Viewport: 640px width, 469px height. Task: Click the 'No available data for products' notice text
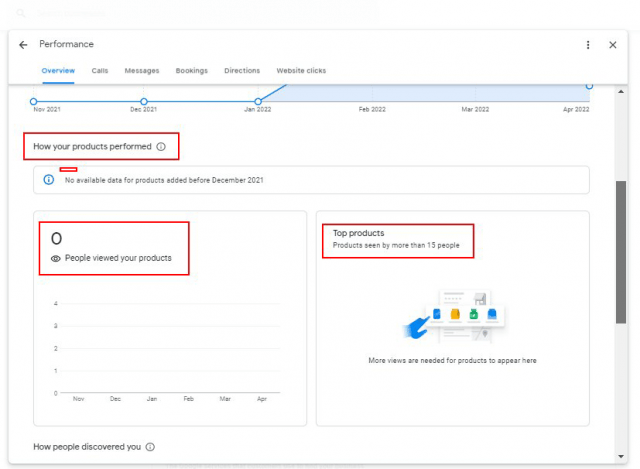coord(164,180)
